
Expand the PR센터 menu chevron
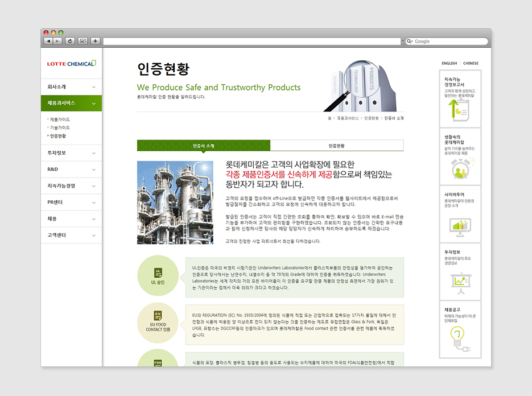tap(94, 203)
